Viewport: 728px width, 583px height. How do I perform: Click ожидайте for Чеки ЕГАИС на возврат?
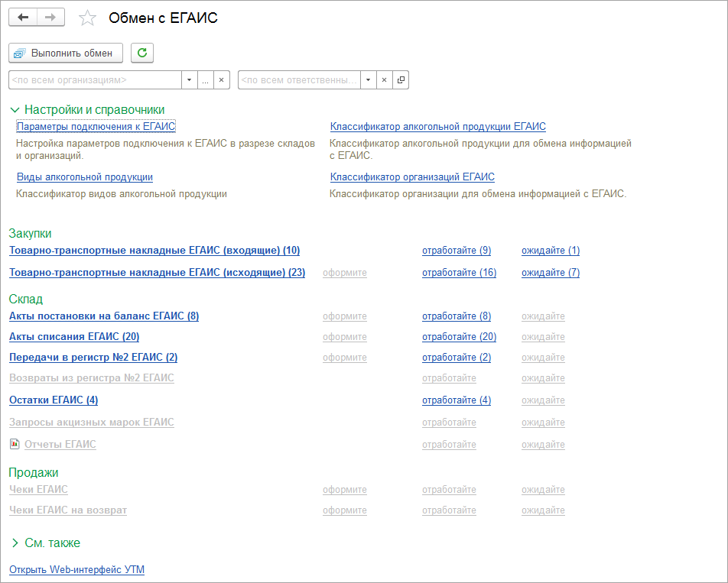tap(543, 510)
